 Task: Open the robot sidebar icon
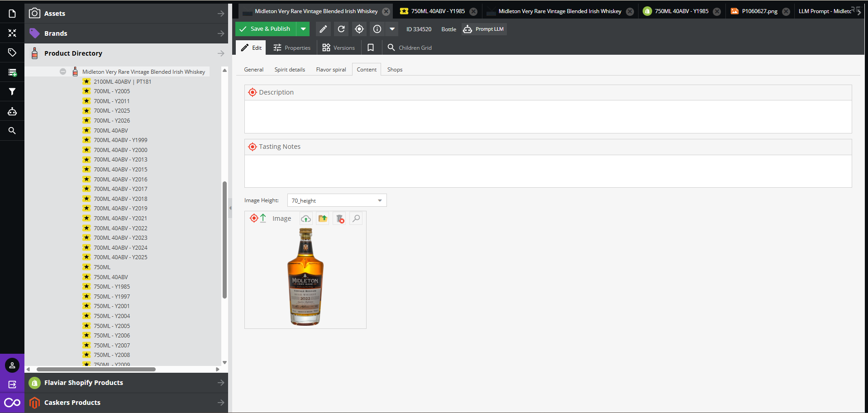[x=12, y=111]
